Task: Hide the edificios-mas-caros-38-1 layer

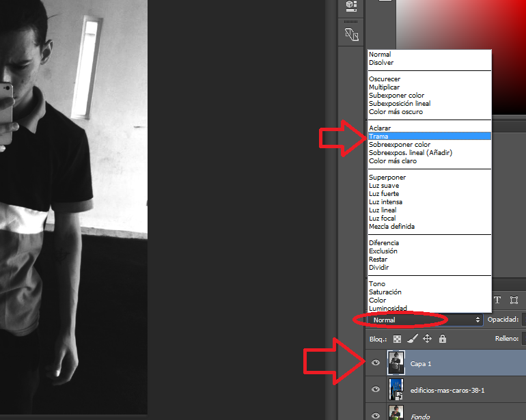Action: 376,389
